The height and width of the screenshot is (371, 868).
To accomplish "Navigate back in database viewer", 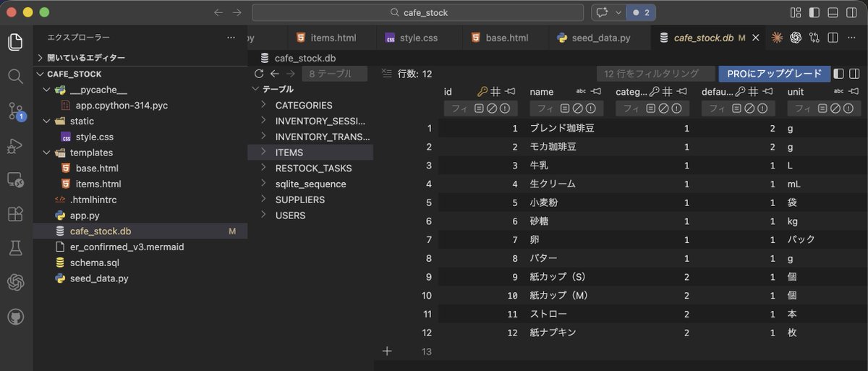I will pyautogui.click(x=274, y=74).
